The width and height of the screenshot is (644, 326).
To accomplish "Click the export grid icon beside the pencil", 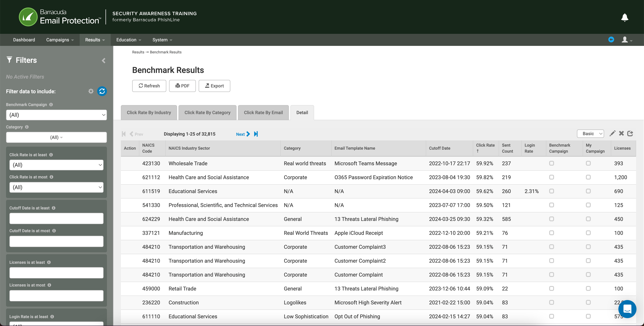I will 630,133.
